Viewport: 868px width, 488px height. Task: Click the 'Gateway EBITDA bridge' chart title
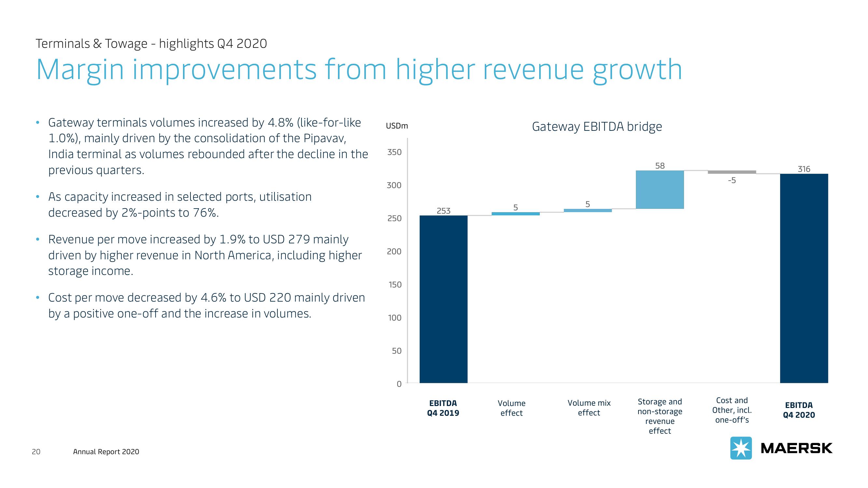point(597,127)
